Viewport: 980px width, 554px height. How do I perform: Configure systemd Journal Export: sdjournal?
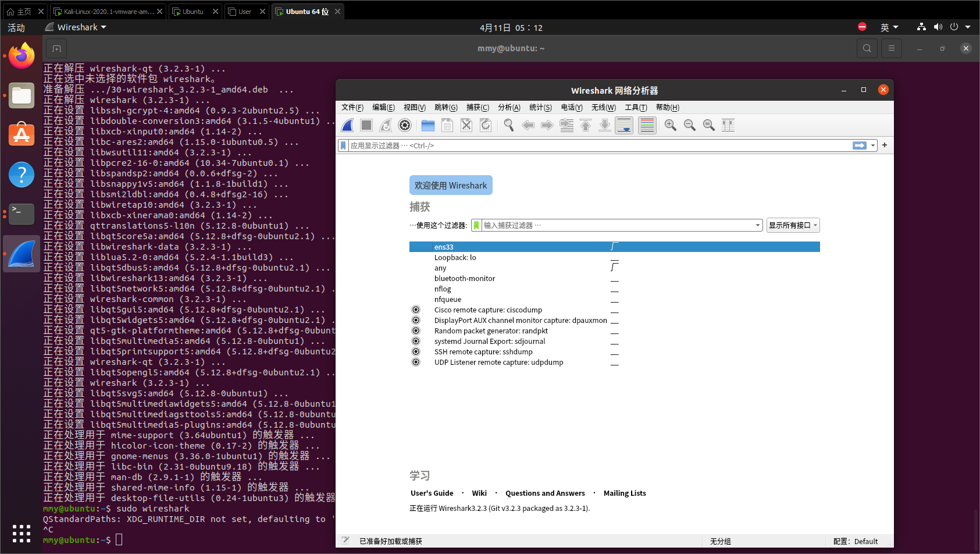(416, 341)
